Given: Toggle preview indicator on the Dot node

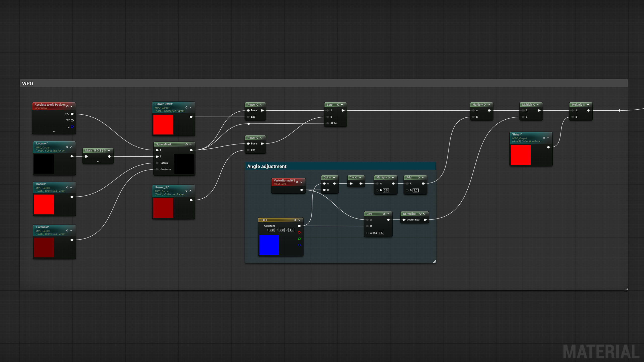Looking at the screenshot, I should [x=330, y=177].
